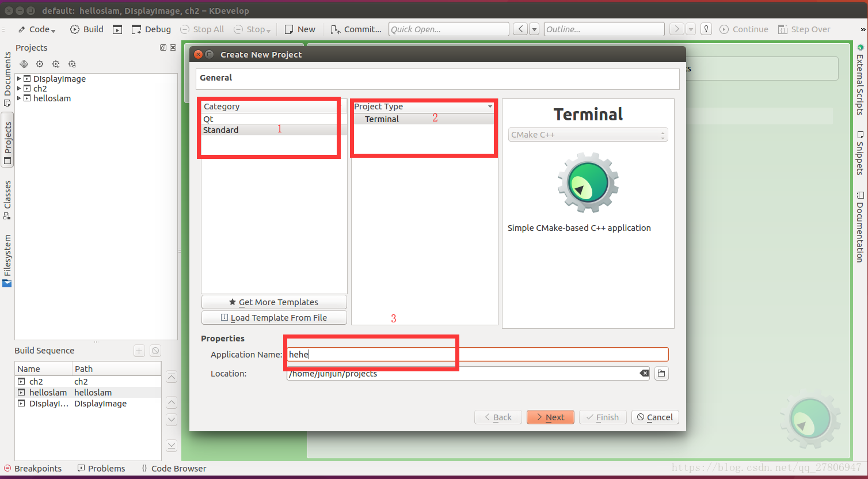Click Step Over in the toolbar
This screenshot has height=479, width=868.
pos(804,29)
